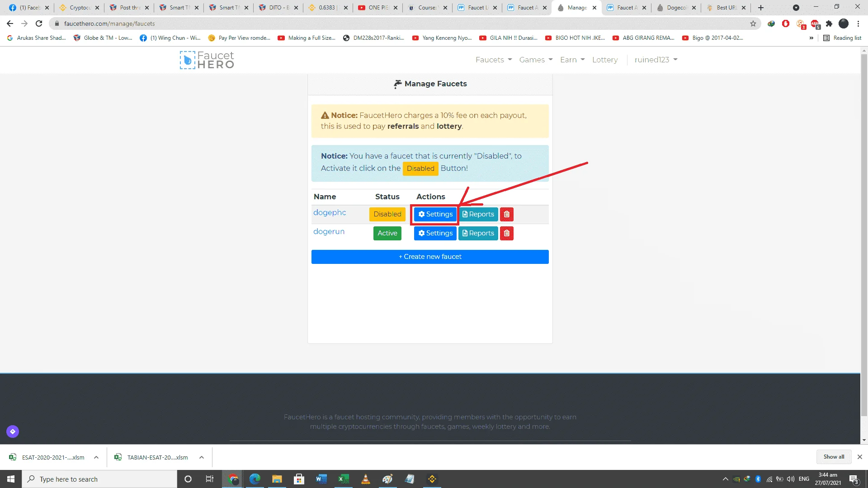Screen dimensions: 868x488
Task: Open the Adblock extension icon
Action: (815, 23)
